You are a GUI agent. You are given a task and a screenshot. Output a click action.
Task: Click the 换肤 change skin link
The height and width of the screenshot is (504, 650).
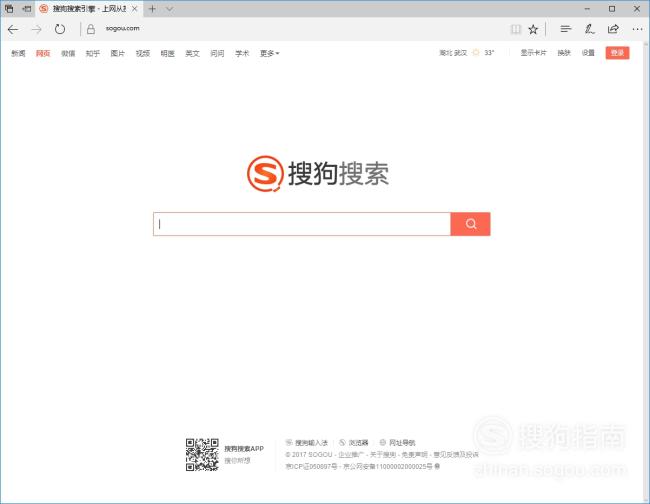(x=564, y=53)
